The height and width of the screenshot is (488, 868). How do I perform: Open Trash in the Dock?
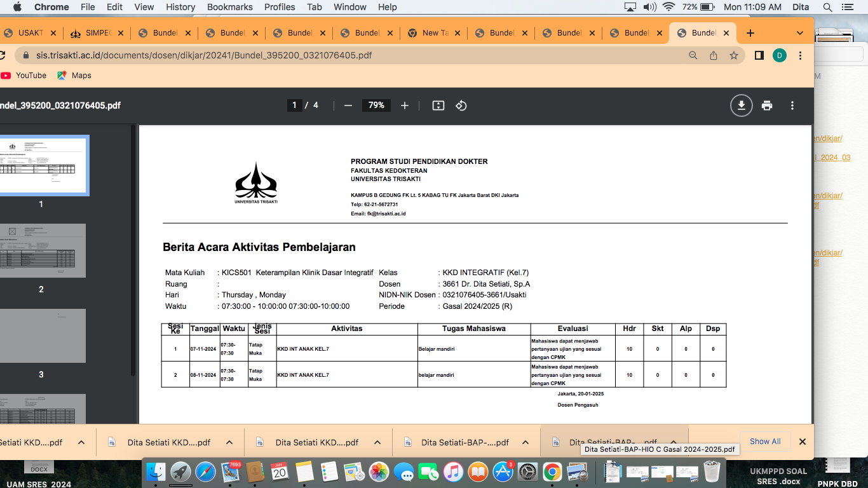pyautogui.click(x=712, y=471)
